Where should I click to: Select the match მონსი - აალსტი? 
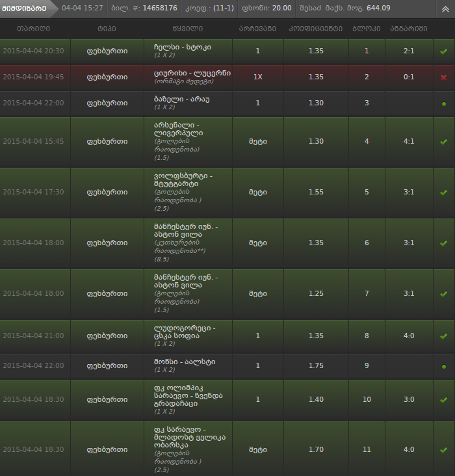185,362
